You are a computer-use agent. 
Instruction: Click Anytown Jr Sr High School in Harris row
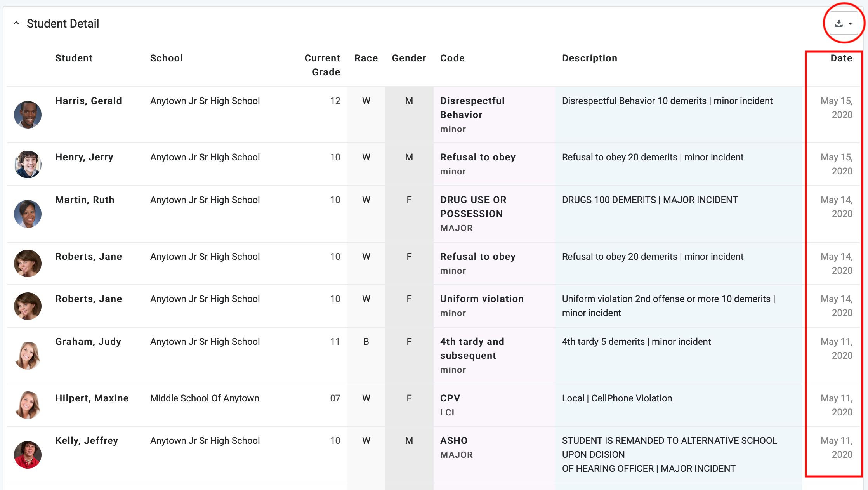coord(205,101)
